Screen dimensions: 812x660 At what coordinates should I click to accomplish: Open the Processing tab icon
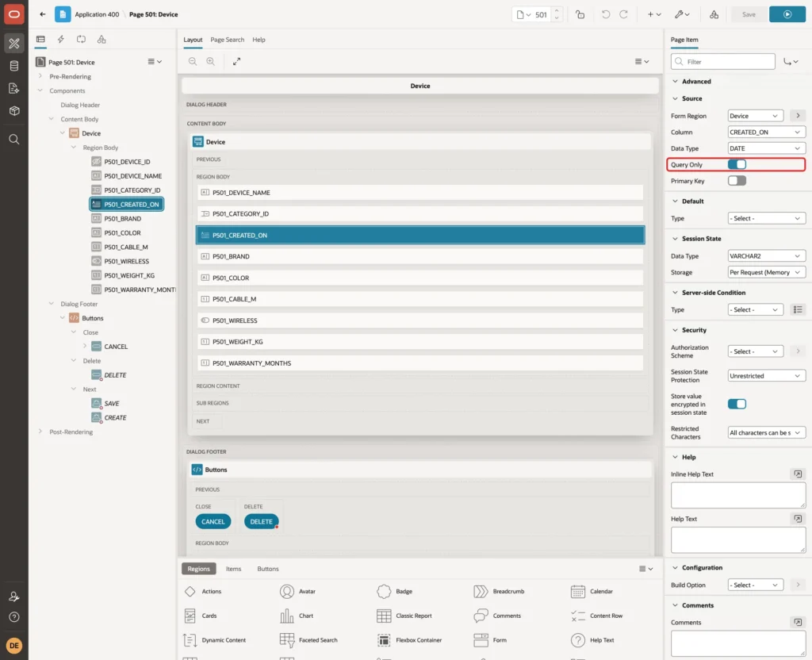[82, 40]
